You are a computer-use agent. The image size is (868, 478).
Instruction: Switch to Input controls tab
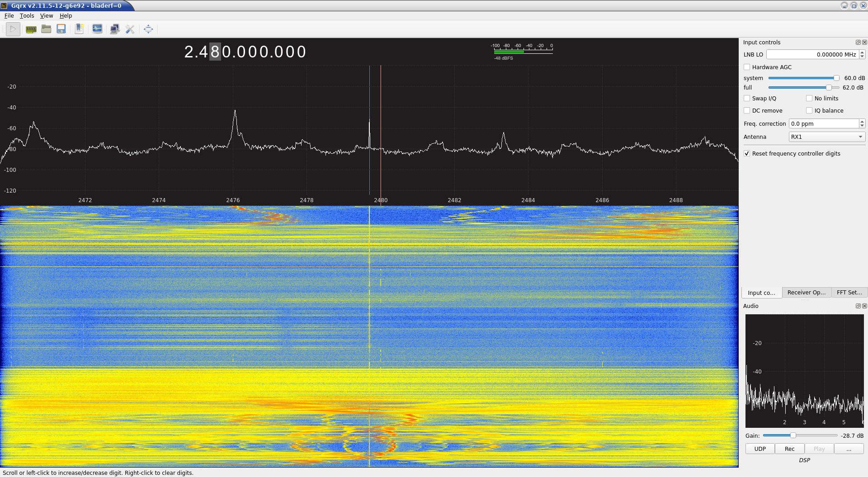pyautogui.click(x=761, y=293)
